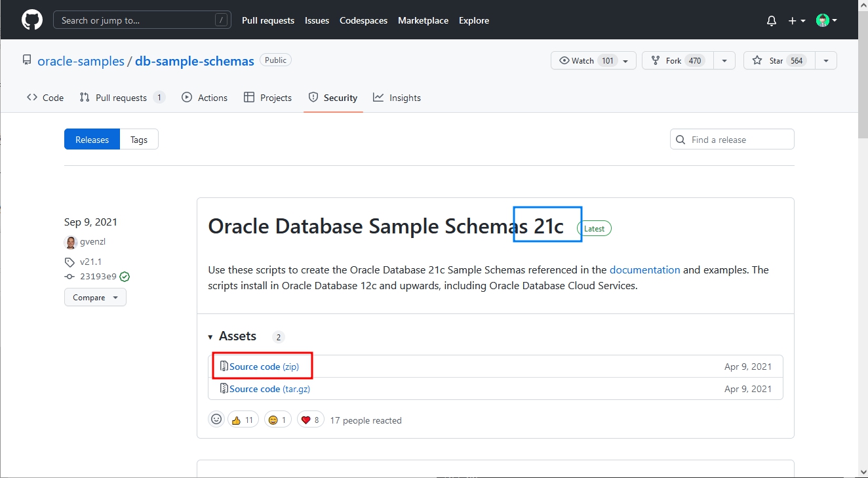
Task: Open the notifications bell
Action: pos(772,21)
